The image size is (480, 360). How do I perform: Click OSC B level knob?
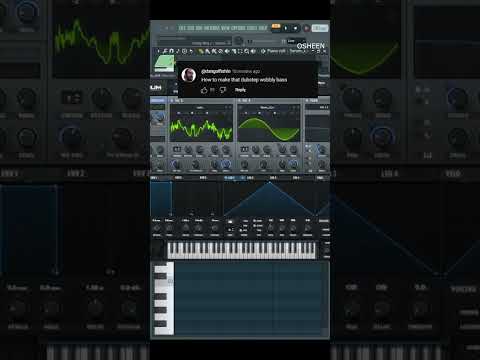point(293,164)
